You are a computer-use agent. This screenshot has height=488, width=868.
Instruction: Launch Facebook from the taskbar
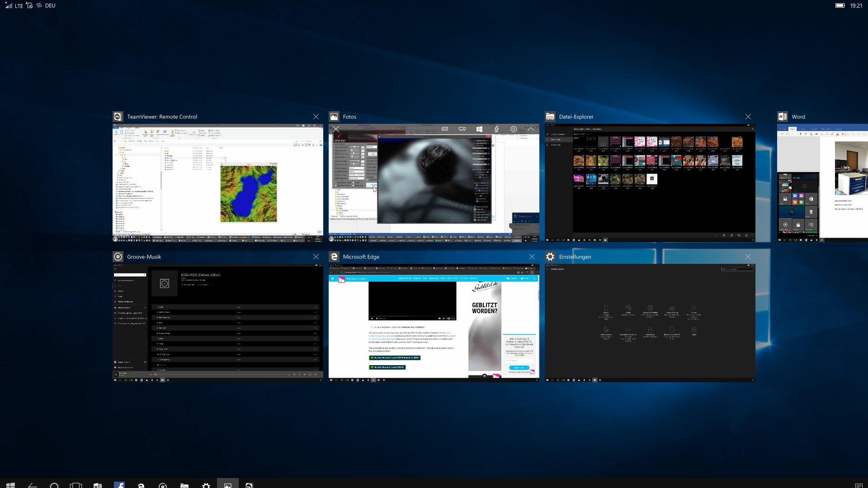(119, 485)
